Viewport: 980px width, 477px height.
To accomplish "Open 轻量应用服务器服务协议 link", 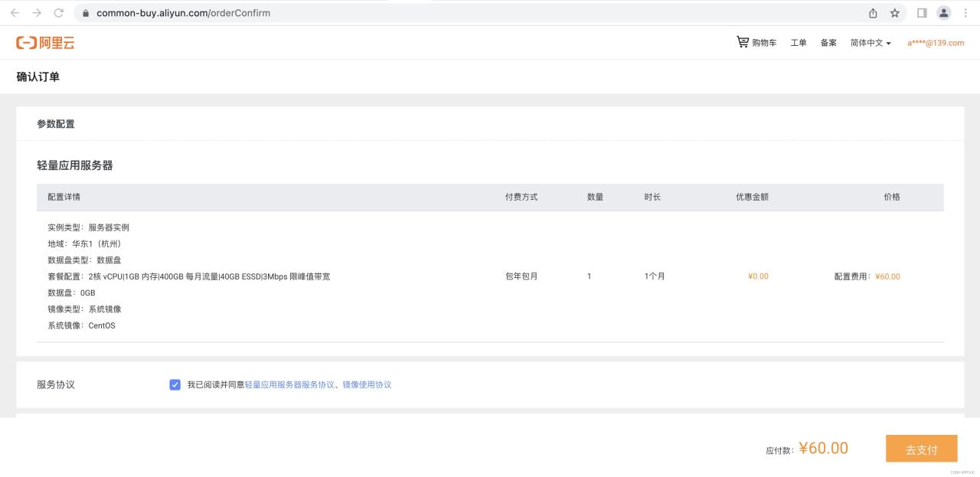I will coord(289,384).
